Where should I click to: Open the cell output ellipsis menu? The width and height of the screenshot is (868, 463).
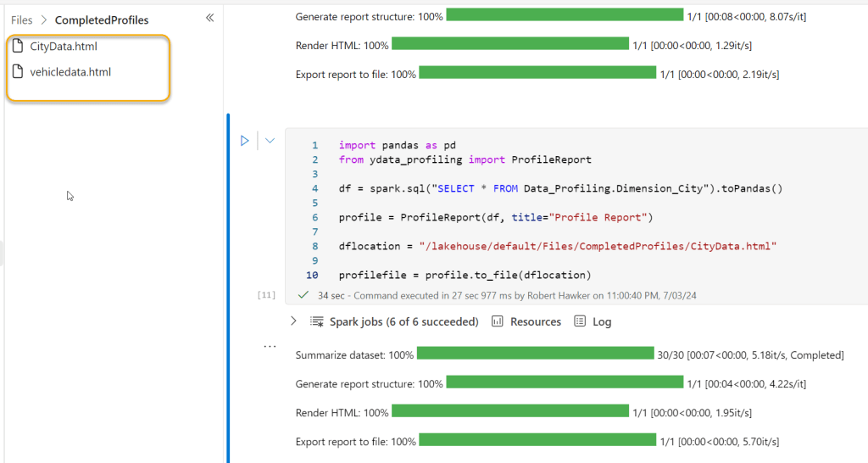270,347
